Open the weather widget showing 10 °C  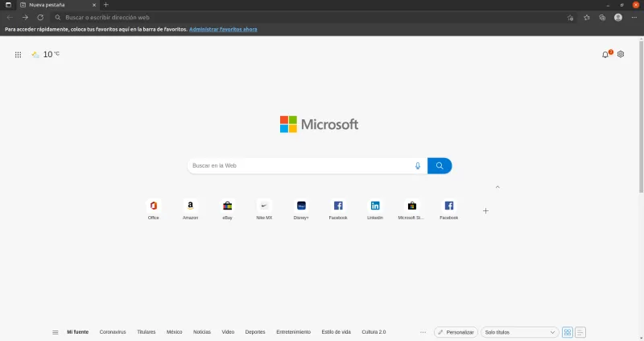[x=46, y=54]
